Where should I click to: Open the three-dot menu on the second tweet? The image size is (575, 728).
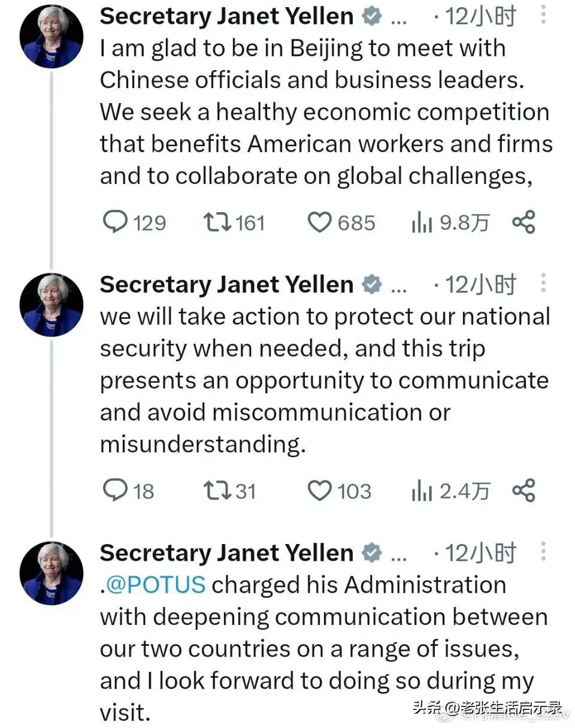click(x=543, y=283)
